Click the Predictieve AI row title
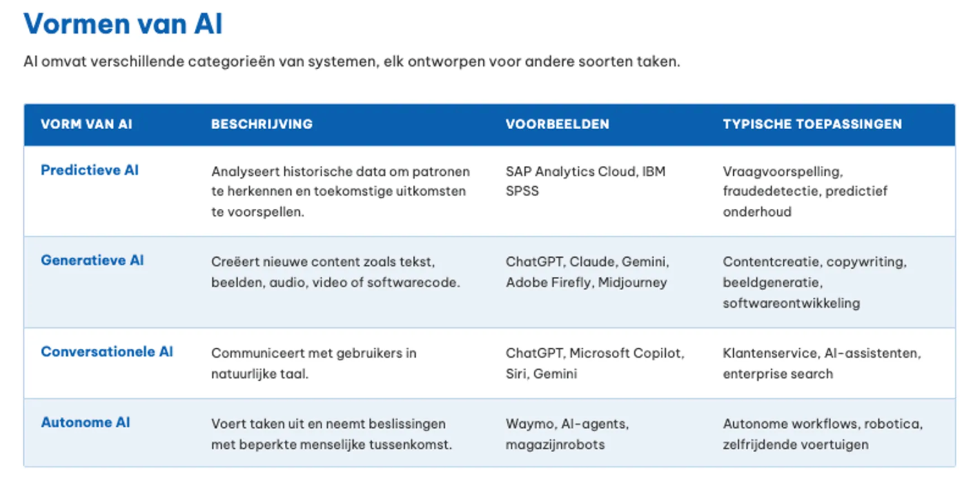The image size is (980, 491). [89, 170]
